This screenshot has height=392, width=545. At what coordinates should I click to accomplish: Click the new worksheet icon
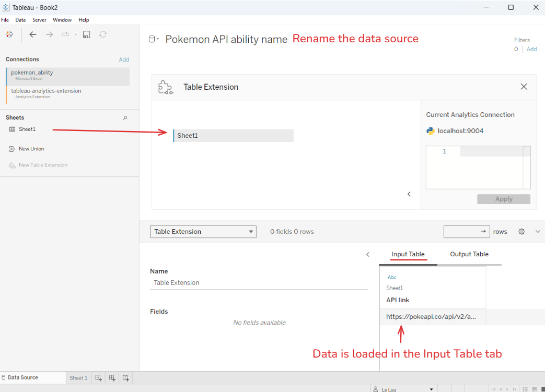tap(98, 378)
